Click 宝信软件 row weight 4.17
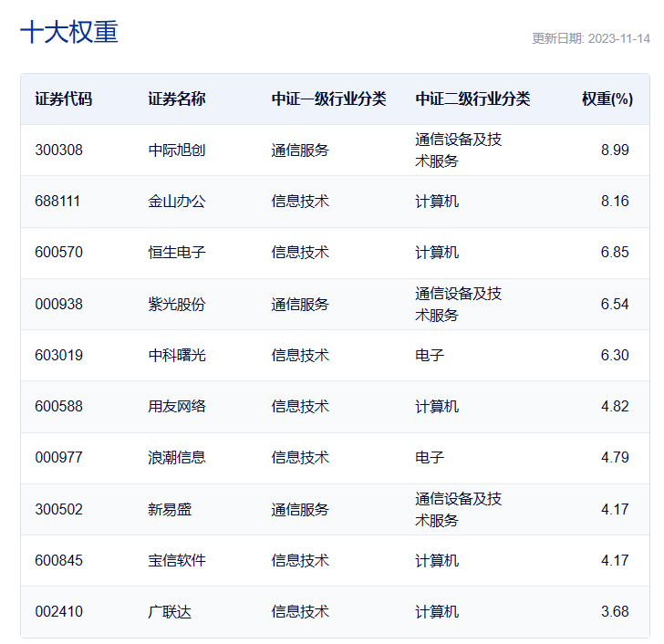 (615, 561)
